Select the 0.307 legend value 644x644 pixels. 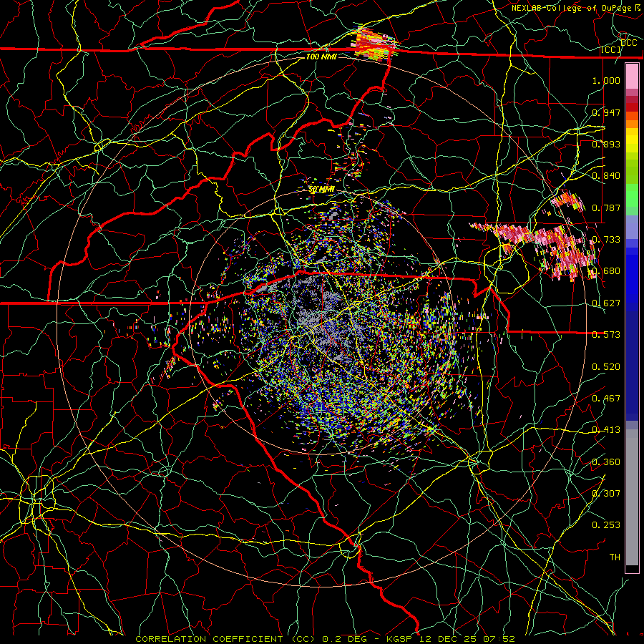tap(606, 494)
